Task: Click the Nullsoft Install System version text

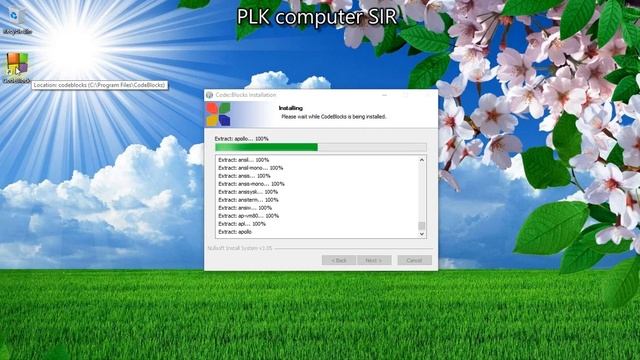Action: (240, 248)
